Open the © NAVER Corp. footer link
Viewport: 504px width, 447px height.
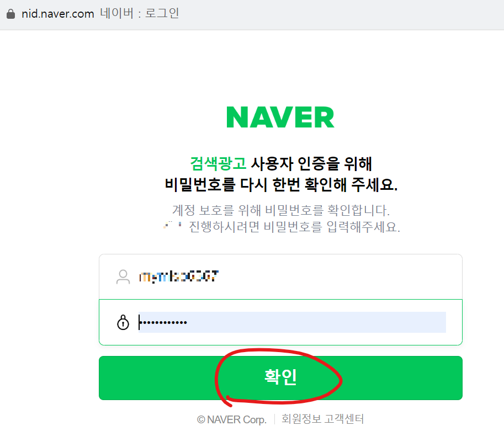pyautogui.click(x=232, y=419)
